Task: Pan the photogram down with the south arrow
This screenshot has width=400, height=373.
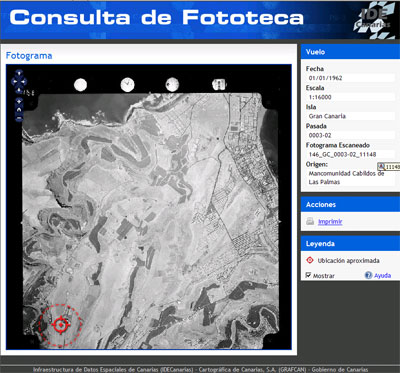Action: (x=19, y=89)
